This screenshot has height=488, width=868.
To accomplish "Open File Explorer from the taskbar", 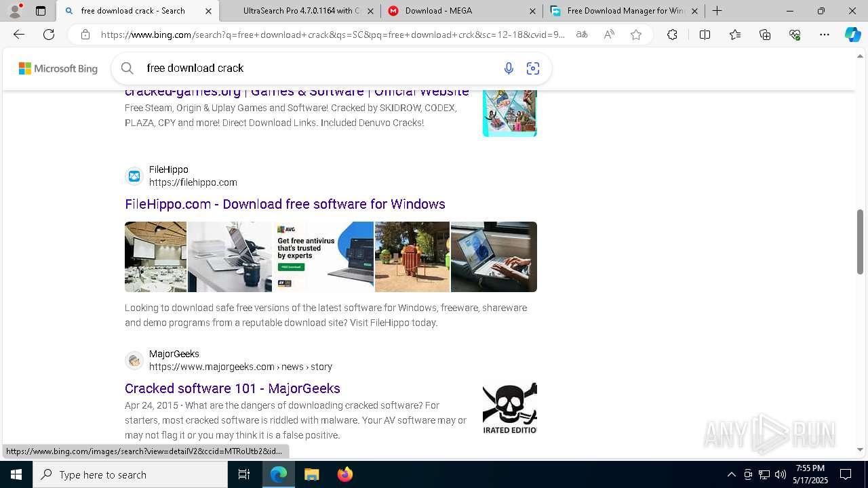I will (x=311, y=474).
